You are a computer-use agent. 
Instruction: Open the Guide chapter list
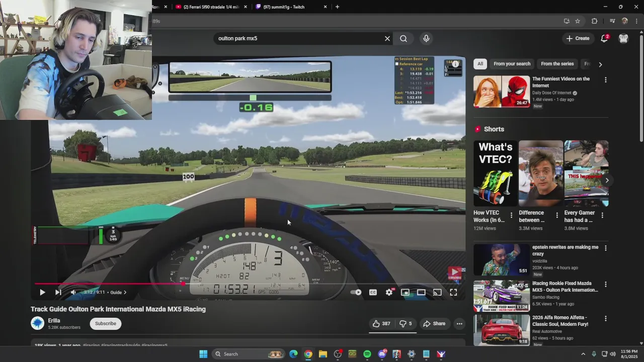pyautogui.click(x=118, y=292)
